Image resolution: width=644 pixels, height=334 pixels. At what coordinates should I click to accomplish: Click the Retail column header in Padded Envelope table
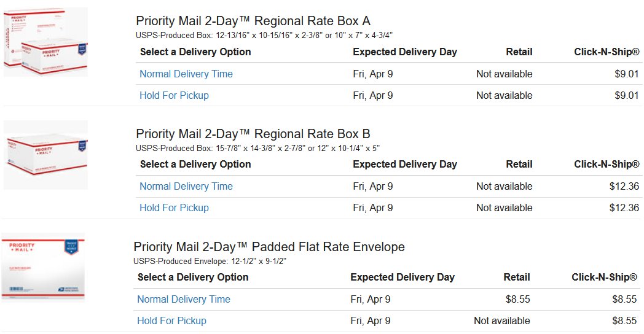point(517,278)
